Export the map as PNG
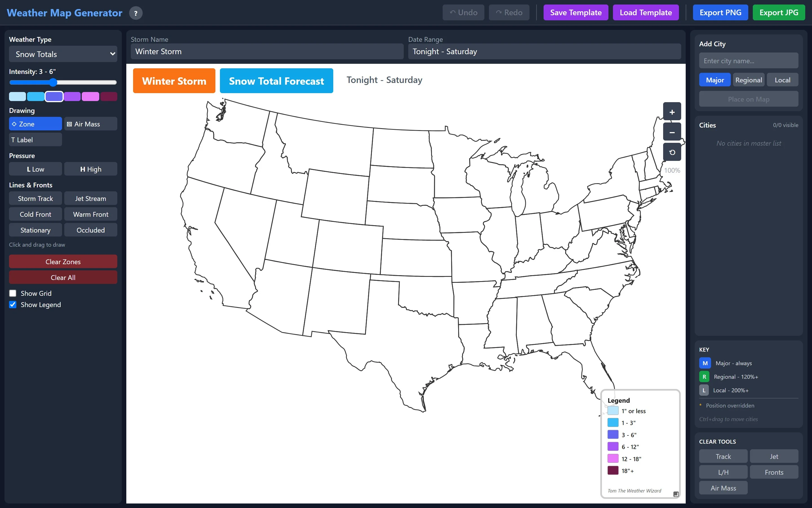Image resolution: width=812 pixels, height=508 pixels. coord(720,12)
